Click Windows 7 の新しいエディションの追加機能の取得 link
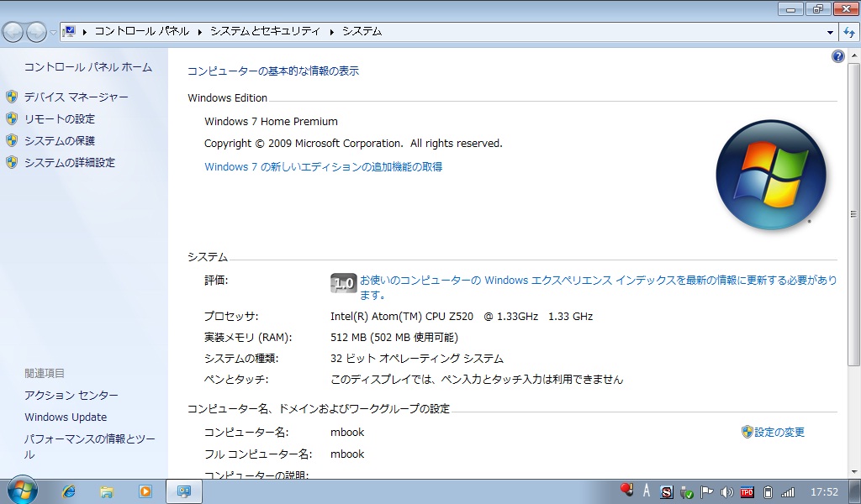The height and width of the screenshot is (504, 861). 324,166
